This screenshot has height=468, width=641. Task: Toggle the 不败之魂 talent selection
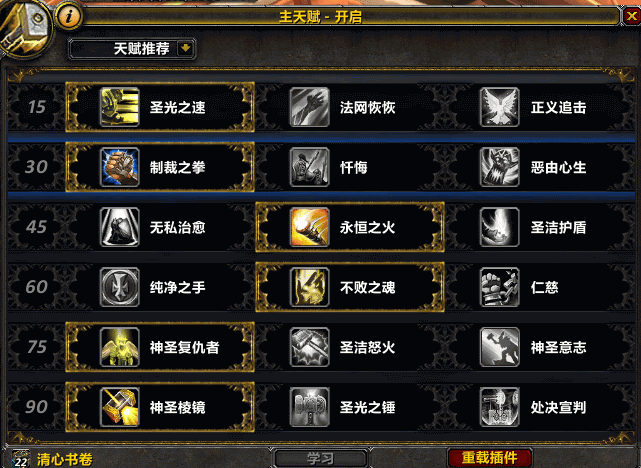350,287
